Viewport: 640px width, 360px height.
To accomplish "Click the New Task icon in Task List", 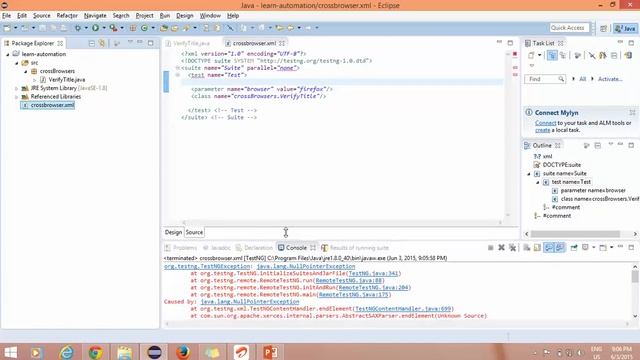I will (x=531, y=55).
